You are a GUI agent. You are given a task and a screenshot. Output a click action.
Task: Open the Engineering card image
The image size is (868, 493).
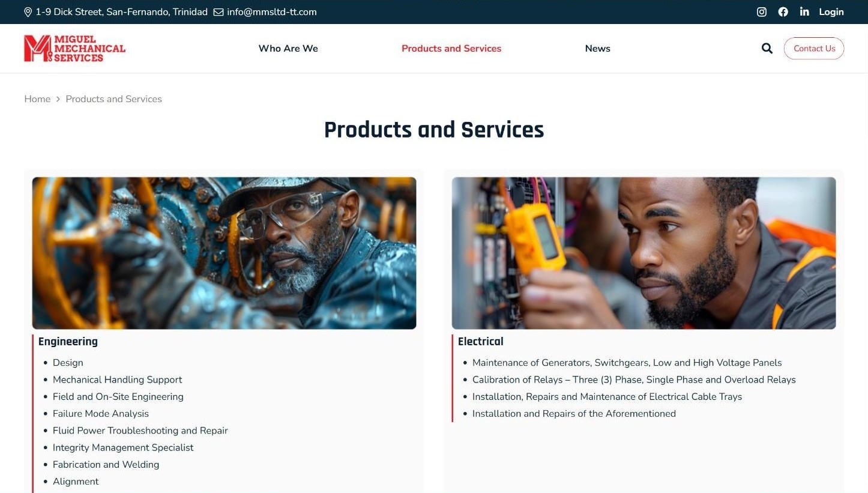[224, 253]
